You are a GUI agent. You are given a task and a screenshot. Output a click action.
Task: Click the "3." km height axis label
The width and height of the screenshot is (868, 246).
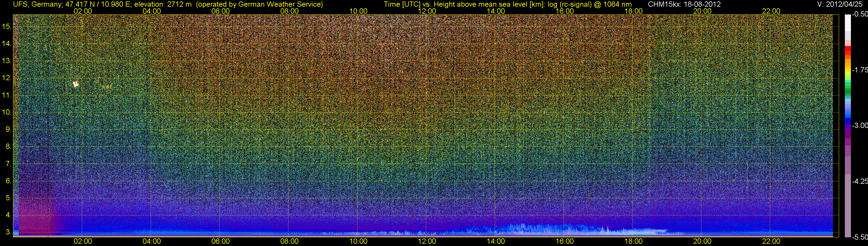point(9,232)
